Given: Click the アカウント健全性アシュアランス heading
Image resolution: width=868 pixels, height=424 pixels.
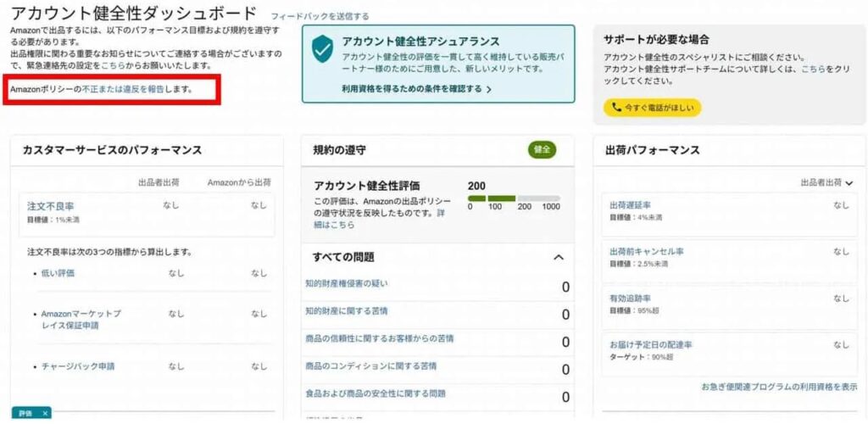Looking at the screenshot, I should (420, 42).
